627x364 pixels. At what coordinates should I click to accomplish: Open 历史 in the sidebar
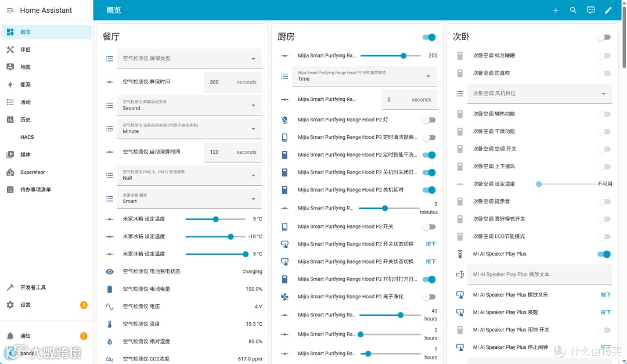[x=46, y=120]
